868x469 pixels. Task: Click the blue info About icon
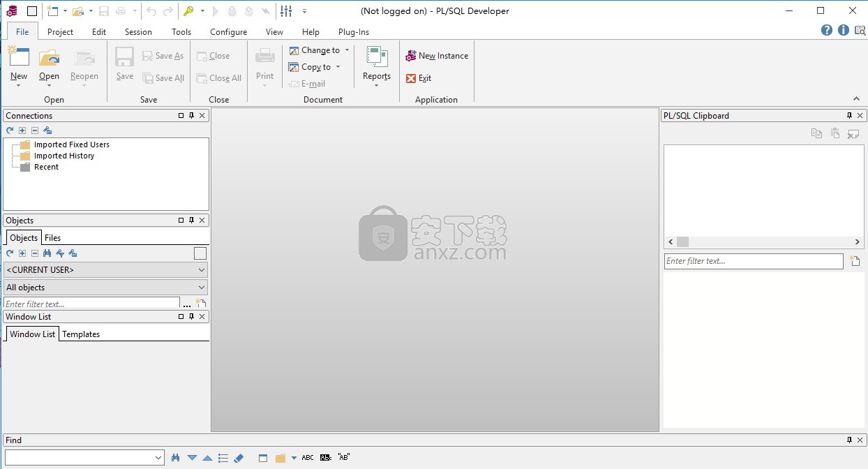point(844,30)
